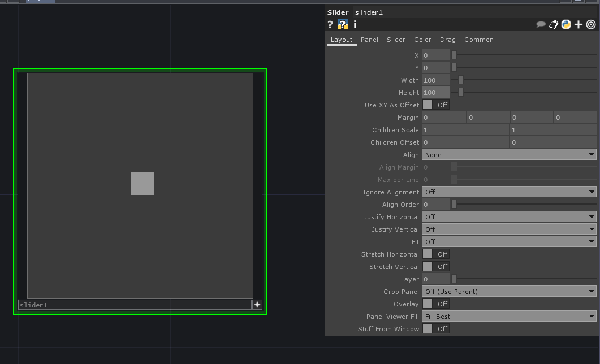Click the copy parameters clipboard icon
Viewport: 600px width, 364px height.
pos(554,24)
